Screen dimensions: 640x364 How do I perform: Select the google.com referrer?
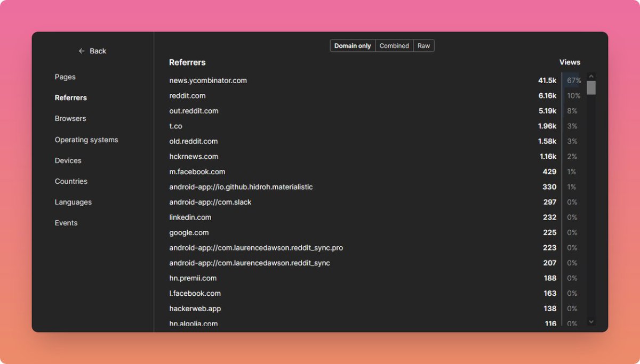189,232
